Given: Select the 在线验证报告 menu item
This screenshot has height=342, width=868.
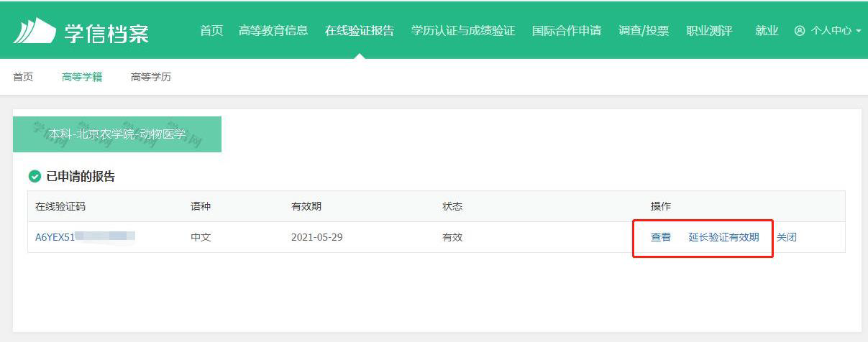Looking at the screenshot, I should point(360,30).
